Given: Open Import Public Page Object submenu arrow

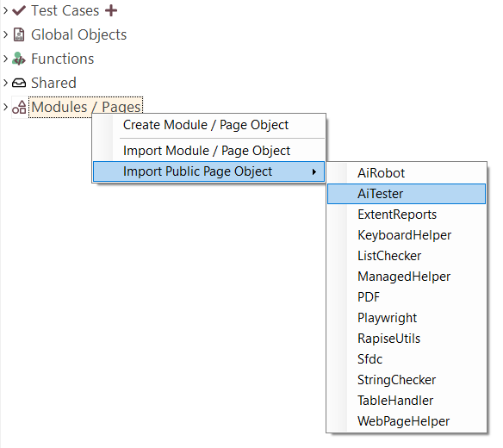Looking at the screenshot, I should 314,172.
